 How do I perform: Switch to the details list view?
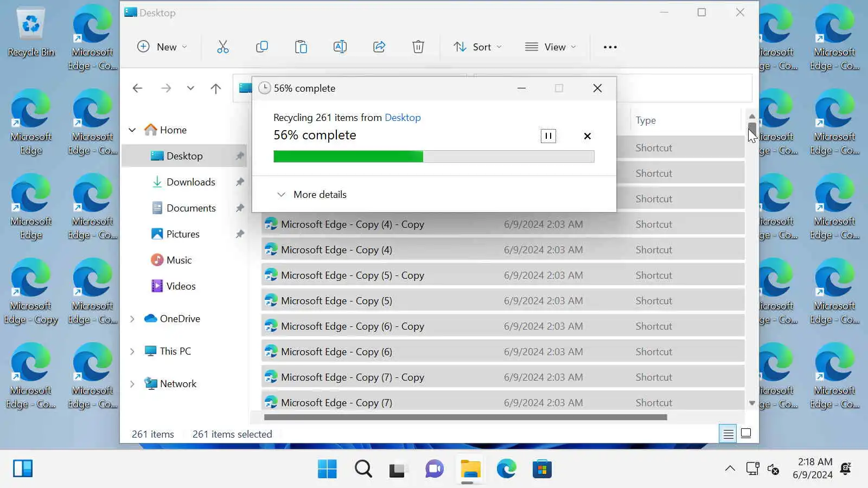(728, 434)
